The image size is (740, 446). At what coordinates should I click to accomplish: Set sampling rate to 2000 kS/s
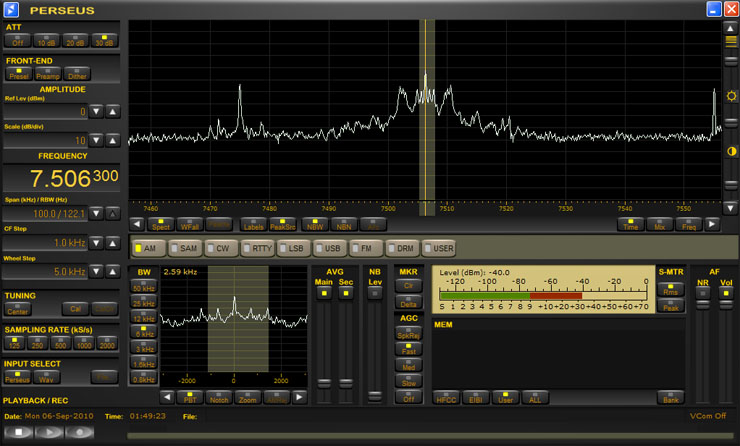[x=107, y=343]
